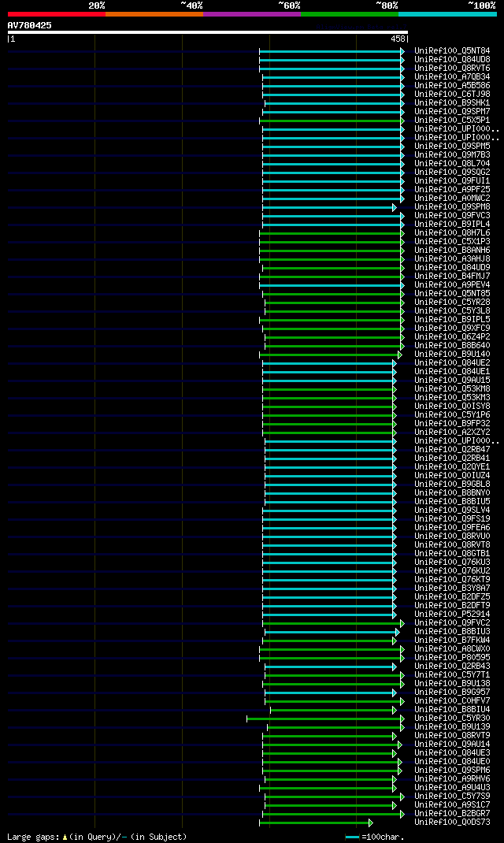The height and width of the screenshot is (843, 504).
Task: Select the UniRef100_B9SHK1 label
Action: [x=452, y=102]
